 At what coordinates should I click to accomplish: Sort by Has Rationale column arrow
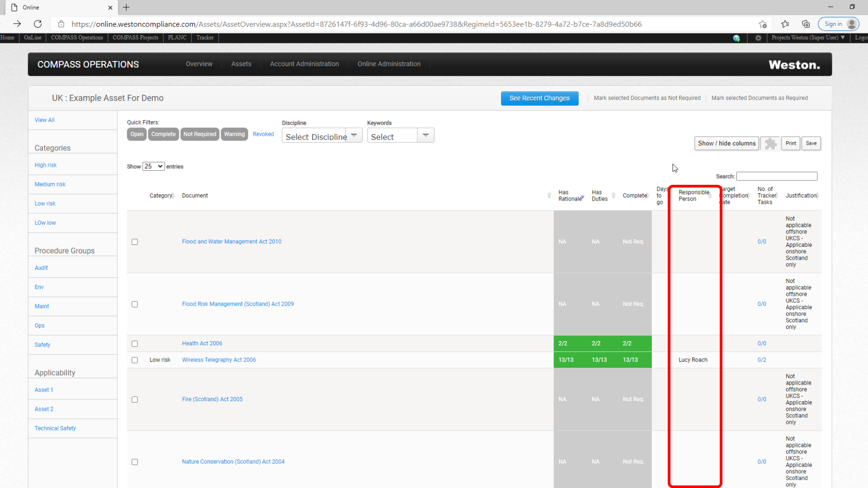tap(583, 198)
